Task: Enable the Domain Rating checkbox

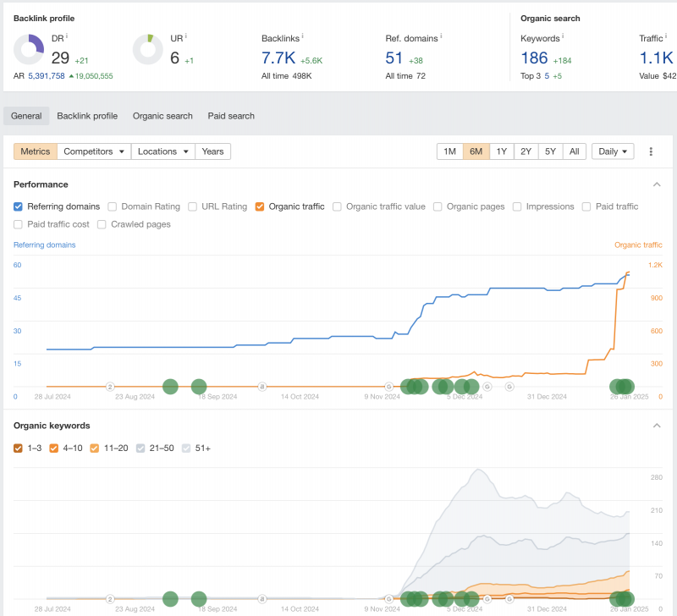Action: point(113,206)
